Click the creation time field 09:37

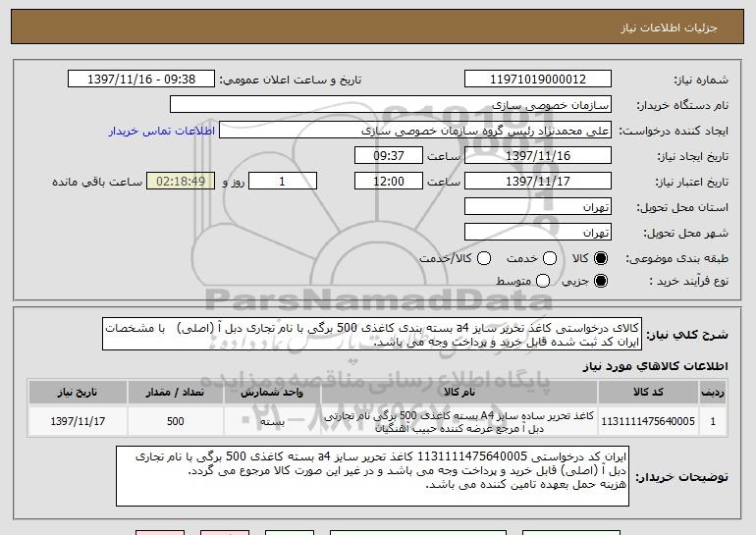tap(389, 156)
